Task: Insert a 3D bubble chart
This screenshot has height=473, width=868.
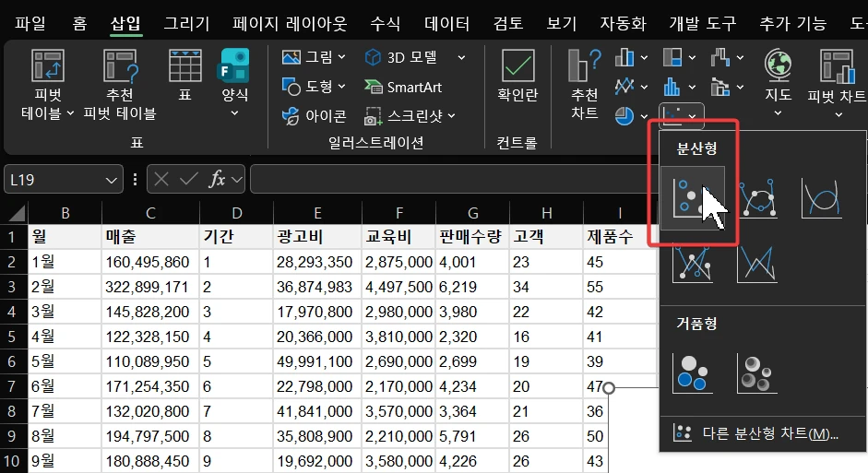Action: [x=757, y=372]
